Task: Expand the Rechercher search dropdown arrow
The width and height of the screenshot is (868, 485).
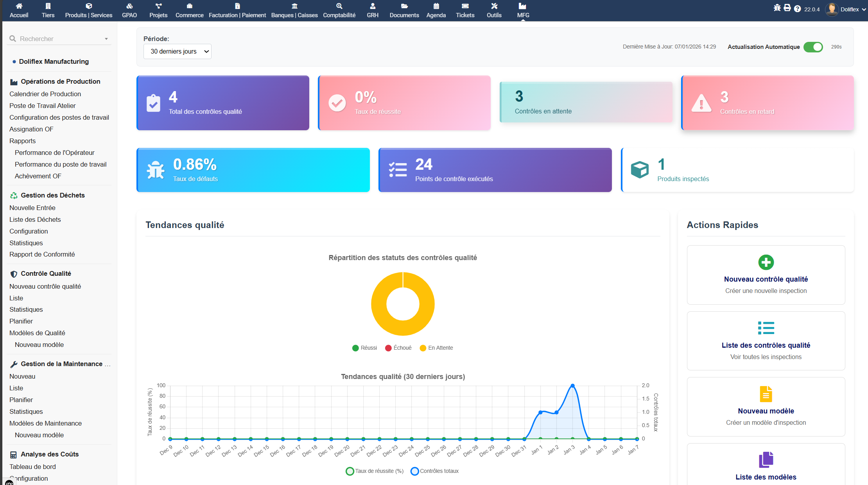Action: [x=106, y=39]
